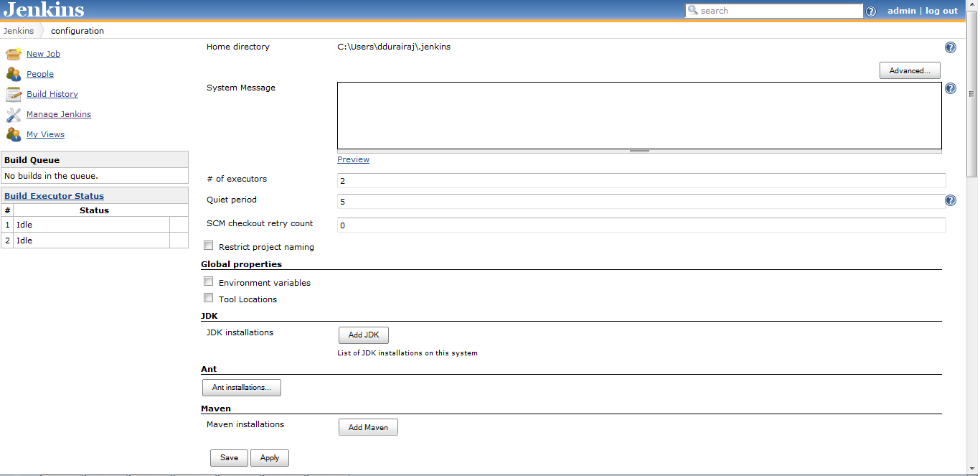Image resolution: width=980 pixels, height=476 pixels.
Task: Log out via the log out link
Action: (x=941, y=11)
